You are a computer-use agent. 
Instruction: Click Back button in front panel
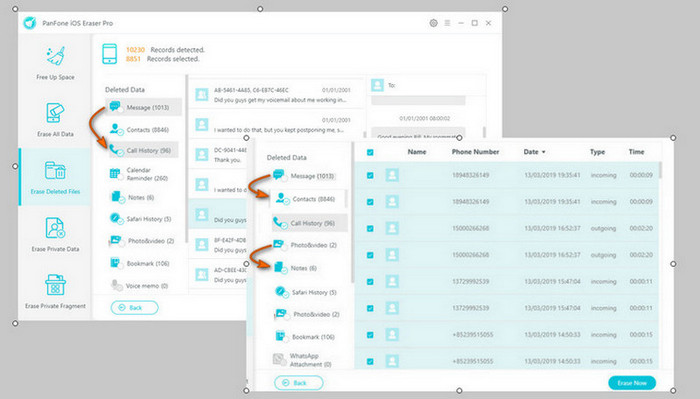(299, 383)
